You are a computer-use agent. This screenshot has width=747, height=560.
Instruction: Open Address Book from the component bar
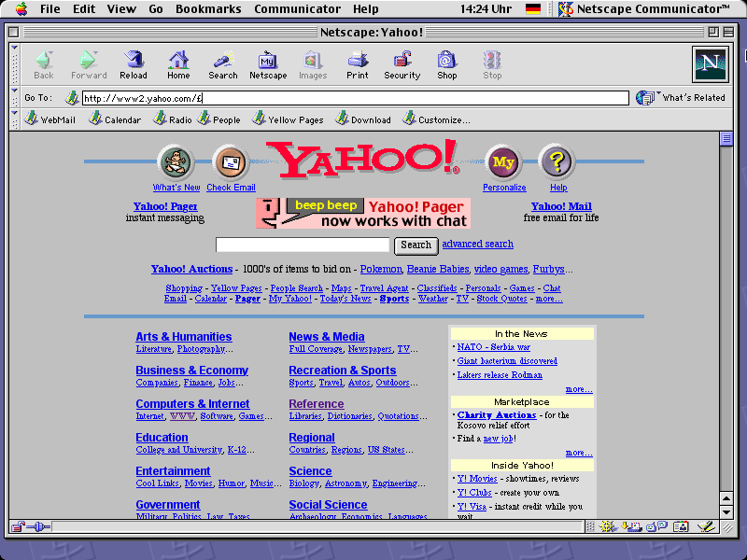[x=682, y=526]
